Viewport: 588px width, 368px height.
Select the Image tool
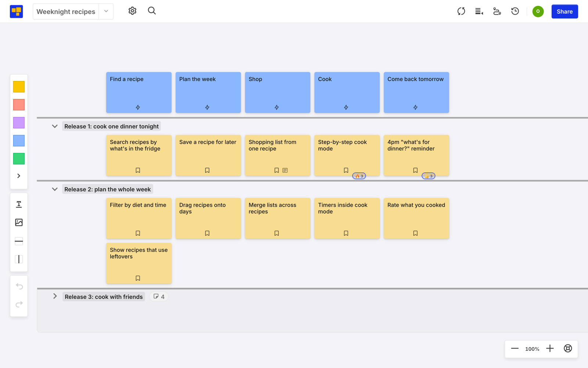click(x=19, y=222)
